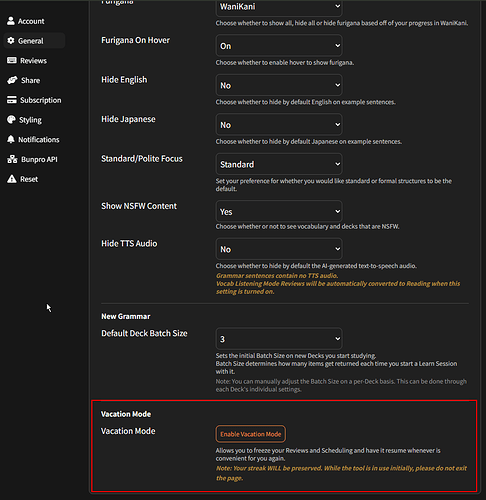Click the Share handshake icon
Image resolution: width=486 pixels, height=500 pixels.
[x=12, y=80]
